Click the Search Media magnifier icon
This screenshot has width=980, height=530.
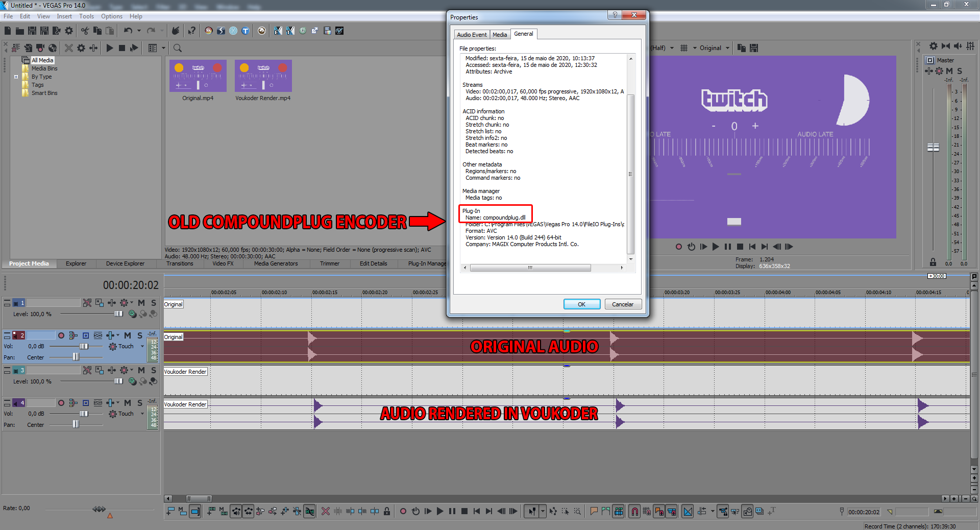(178, 48)
